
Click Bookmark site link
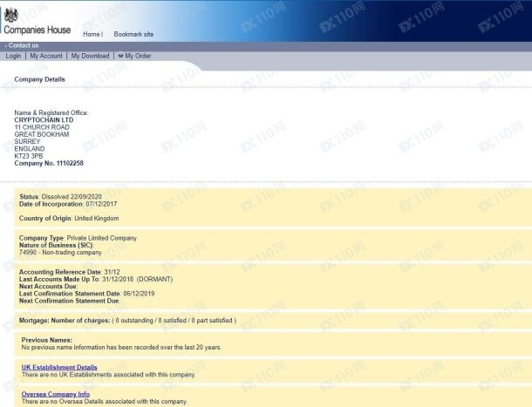(x=133, y=34)
